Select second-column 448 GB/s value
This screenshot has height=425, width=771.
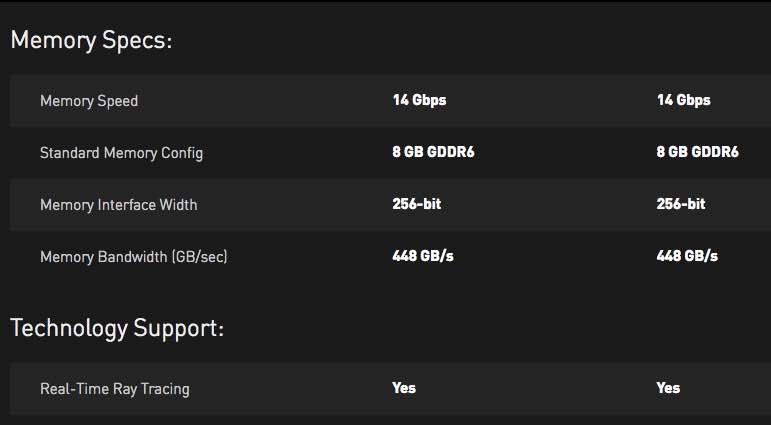point(687,256)
